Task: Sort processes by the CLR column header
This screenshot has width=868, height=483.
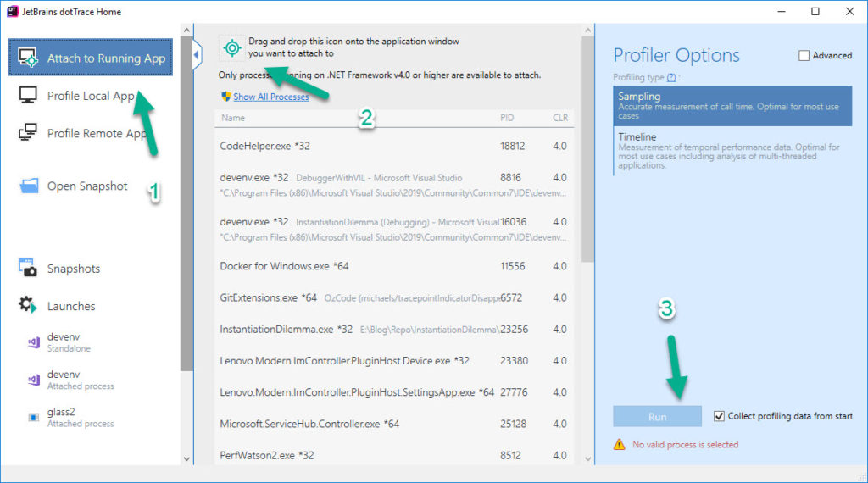Action: tap(560, 118)
